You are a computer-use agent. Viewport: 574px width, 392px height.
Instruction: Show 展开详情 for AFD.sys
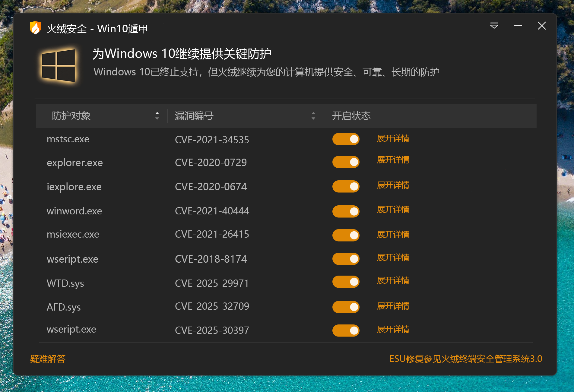click(393, 306)
